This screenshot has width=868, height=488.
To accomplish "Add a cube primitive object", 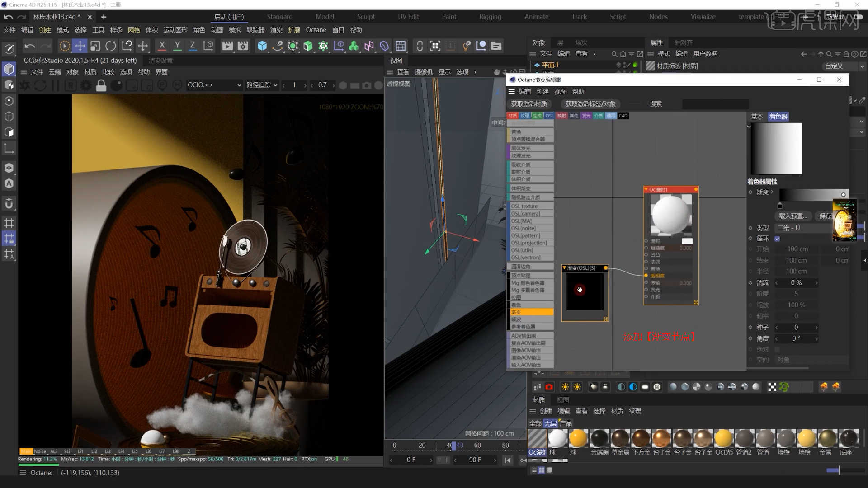I will pyautogui.click(x=262, y=46).
